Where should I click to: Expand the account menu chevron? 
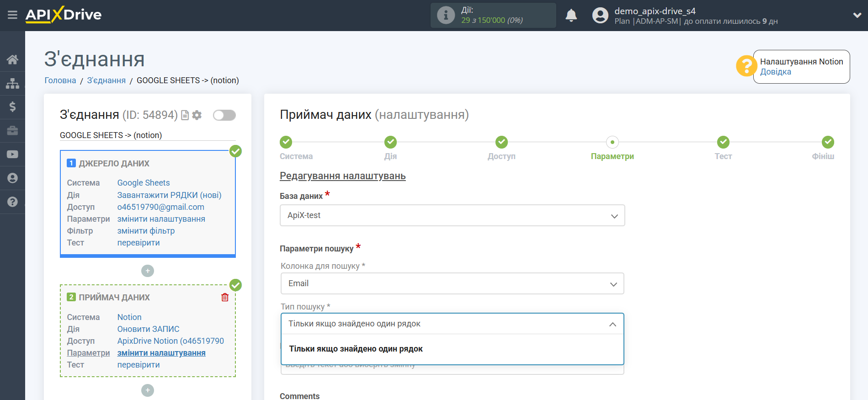click(857, 15)
